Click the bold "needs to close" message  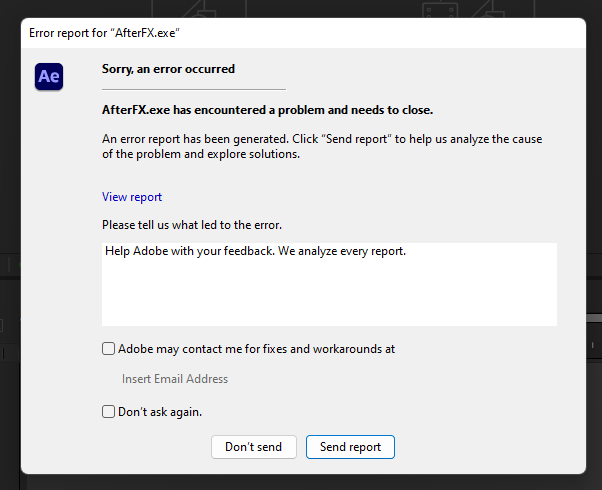point(267,110)
